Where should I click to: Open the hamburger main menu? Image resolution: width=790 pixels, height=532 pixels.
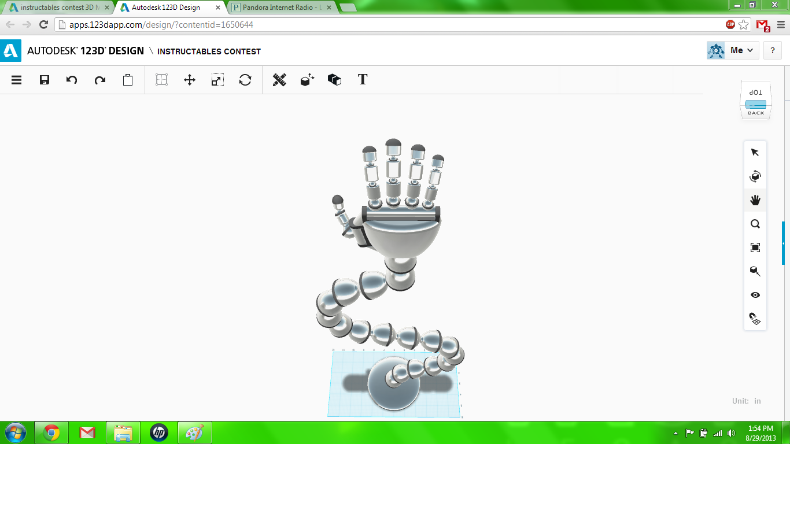pyautogui.click(x=16, y=80)
